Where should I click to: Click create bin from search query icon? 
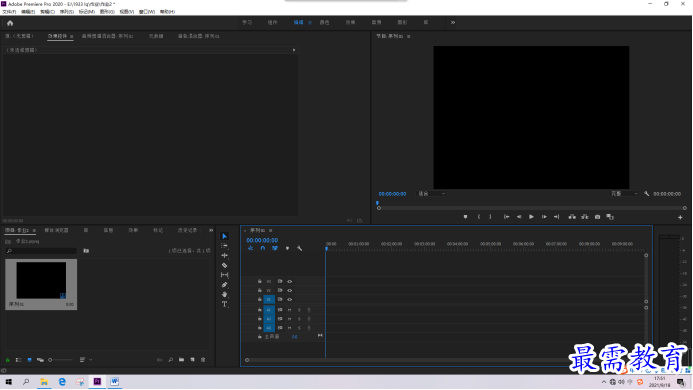click(x=86, y=251)
